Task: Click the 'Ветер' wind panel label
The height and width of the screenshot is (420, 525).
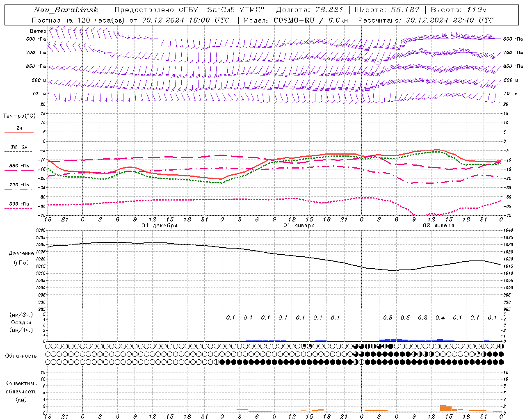Action: point(38,31)
